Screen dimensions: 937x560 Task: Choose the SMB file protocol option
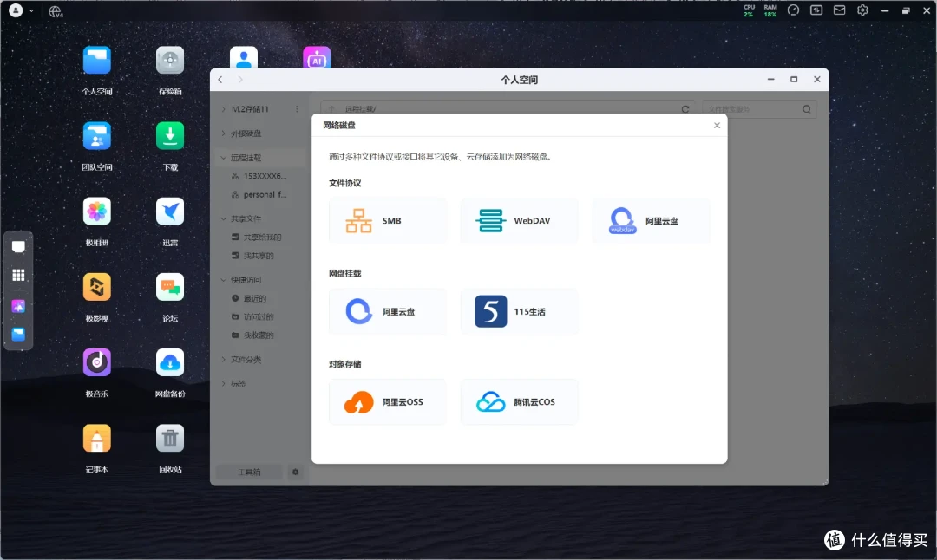click(x=388, y=221)
